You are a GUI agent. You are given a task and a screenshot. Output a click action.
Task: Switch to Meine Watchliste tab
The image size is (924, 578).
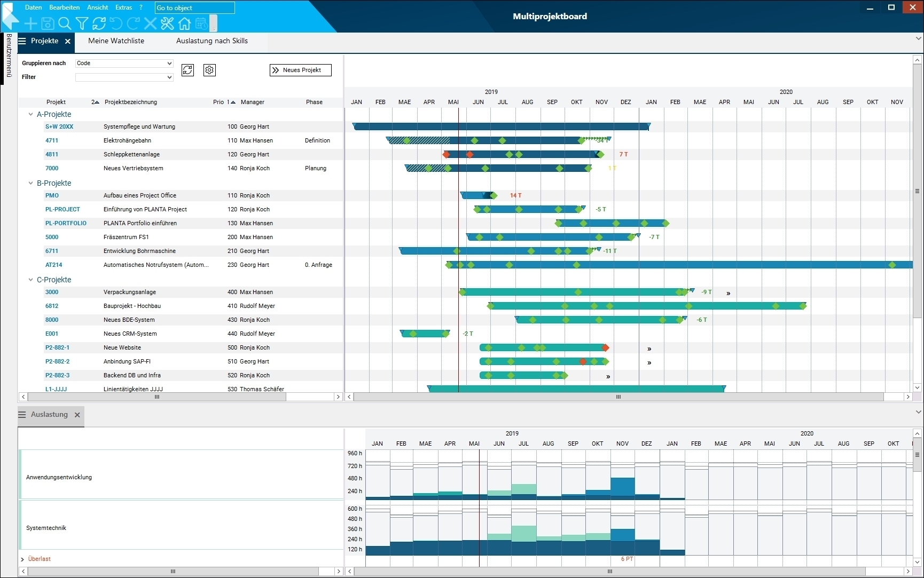pyautogui.click(x=116, y=41)
